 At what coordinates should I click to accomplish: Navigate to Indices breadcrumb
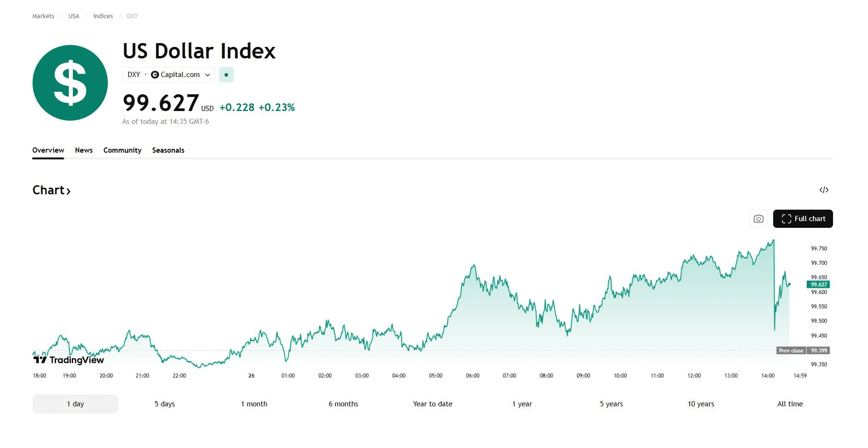click(103, 16)
